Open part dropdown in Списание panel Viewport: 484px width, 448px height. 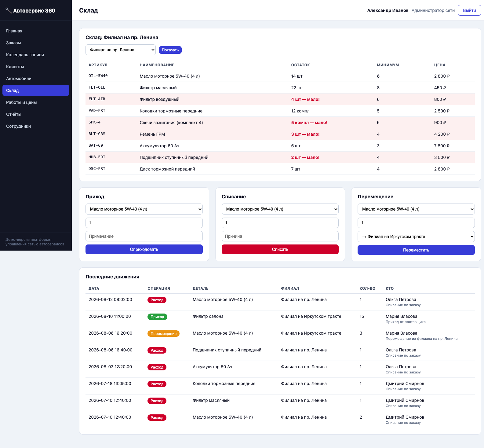point(280,209)
